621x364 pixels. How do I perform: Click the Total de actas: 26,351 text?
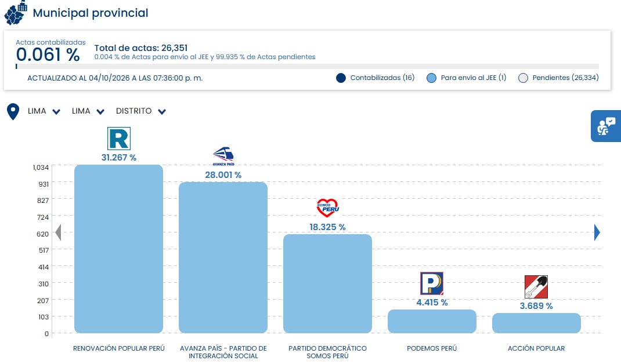pos(141,48)
